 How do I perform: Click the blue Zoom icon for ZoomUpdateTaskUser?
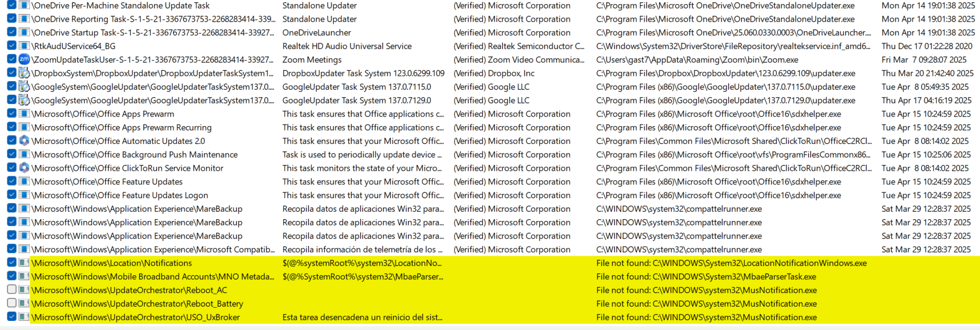click(x=24, y=59)
